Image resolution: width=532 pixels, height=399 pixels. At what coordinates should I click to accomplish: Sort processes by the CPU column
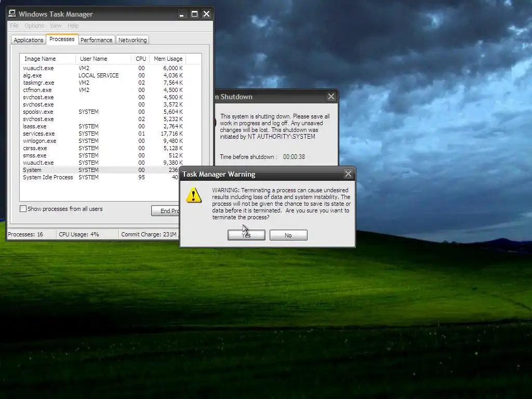[x=140, y=59]
